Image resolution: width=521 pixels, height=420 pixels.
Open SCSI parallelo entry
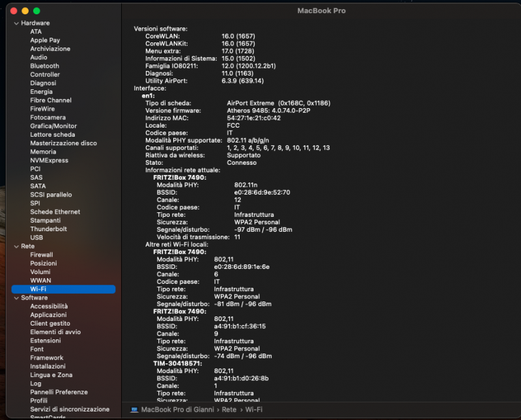(x=51, y=195)
